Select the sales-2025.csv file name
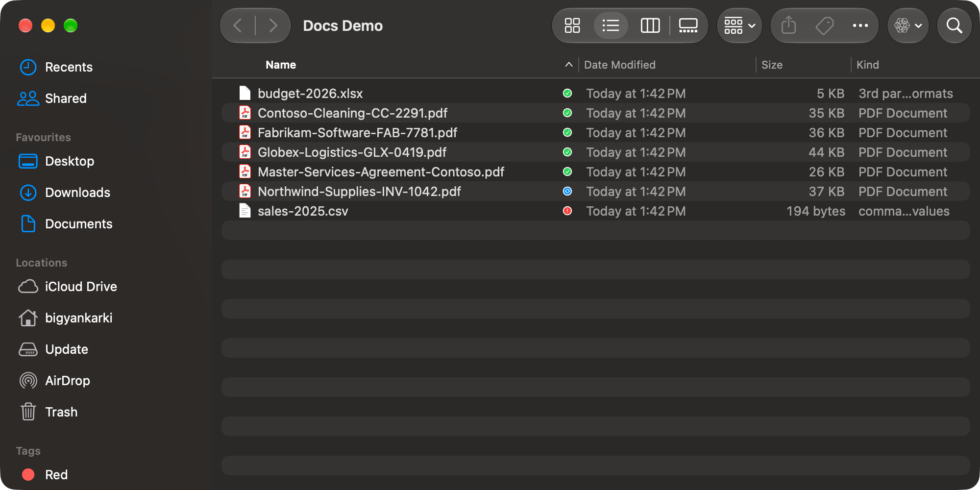The width and height of the screenshot is (980, 490). 303,211
